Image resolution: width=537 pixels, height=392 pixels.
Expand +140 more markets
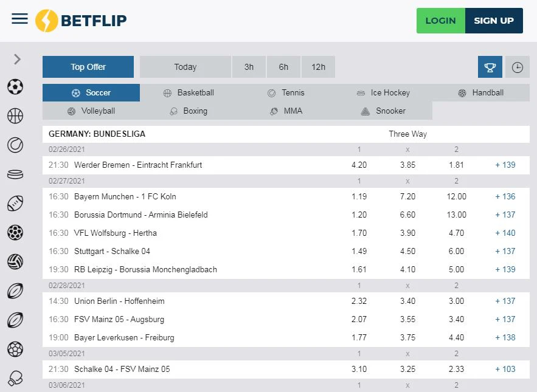point(505,233)
